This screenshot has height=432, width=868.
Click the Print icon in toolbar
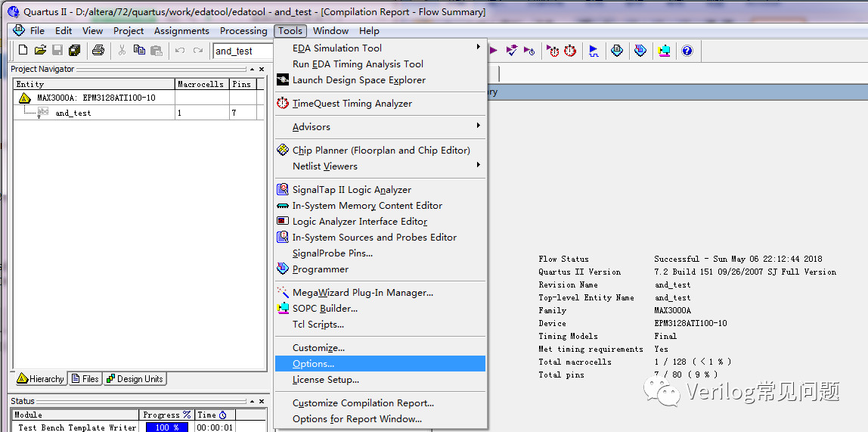[98, 51]
